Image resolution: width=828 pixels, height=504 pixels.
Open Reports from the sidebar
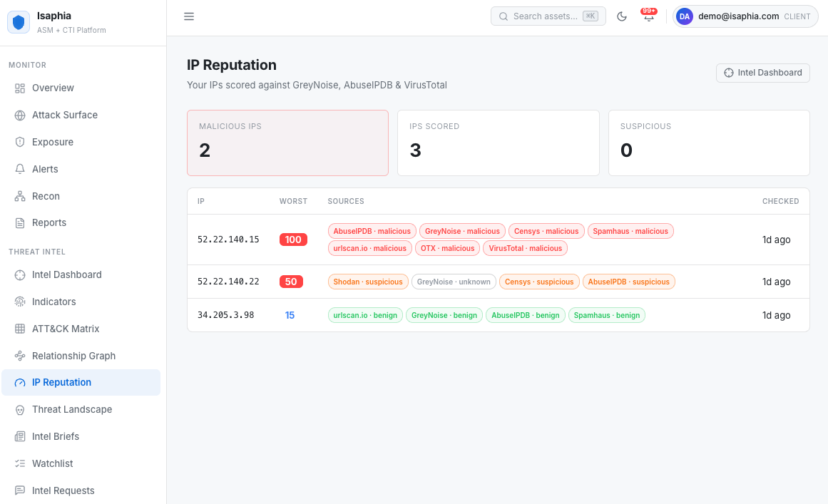click(x=81, y=222)
